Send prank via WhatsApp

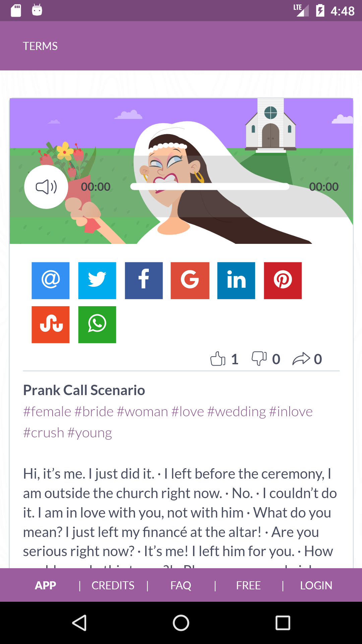click(x=97, y=324)
